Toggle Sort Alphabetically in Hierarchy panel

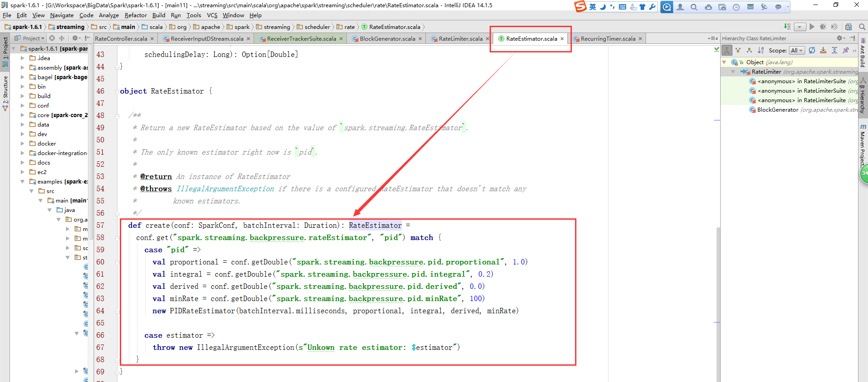(761, 50)
